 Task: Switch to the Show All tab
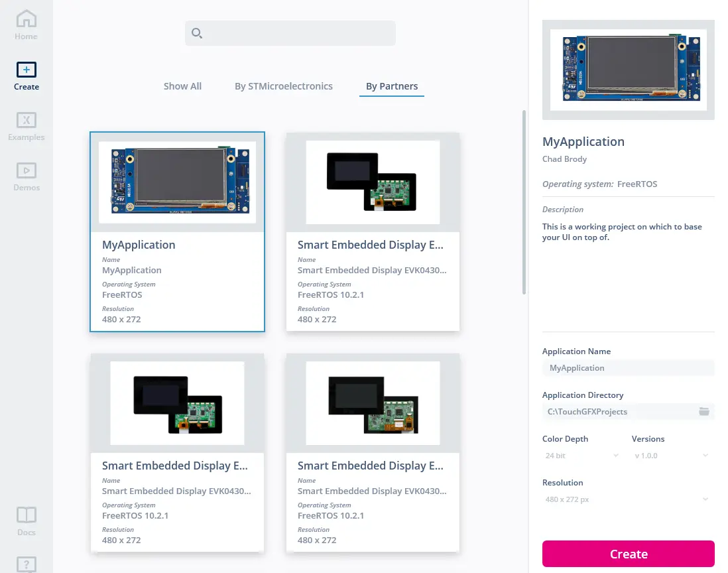182,86
